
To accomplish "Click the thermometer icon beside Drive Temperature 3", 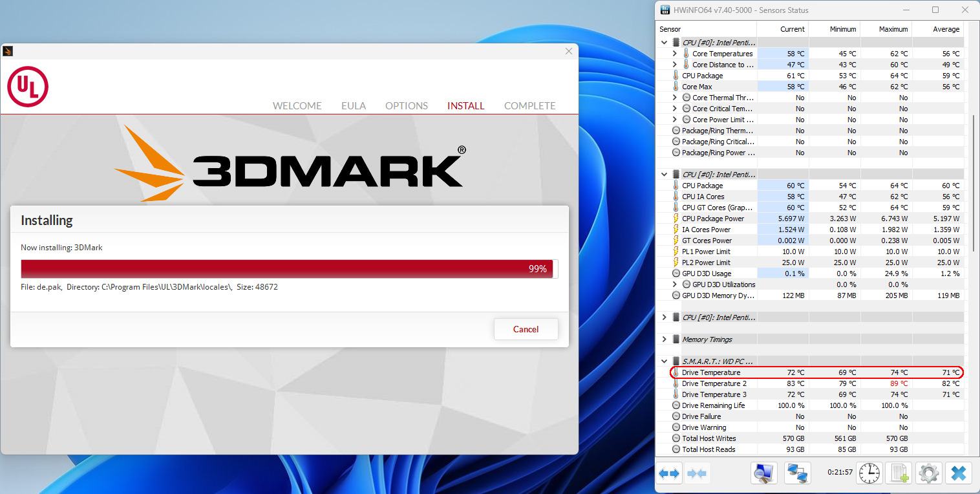I will coord(676,394).
